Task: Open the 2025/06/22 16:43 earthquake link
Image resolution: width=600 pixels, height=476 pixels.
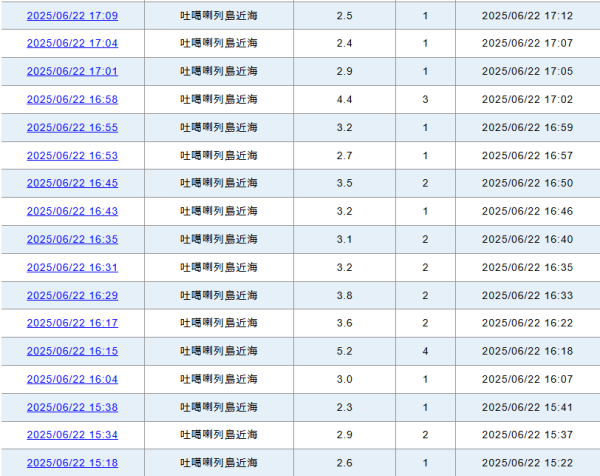Action: 72,212
